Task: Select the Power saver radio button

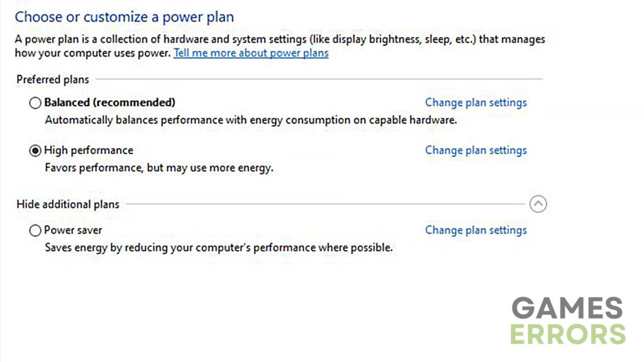Action: (x=35, y=230)
